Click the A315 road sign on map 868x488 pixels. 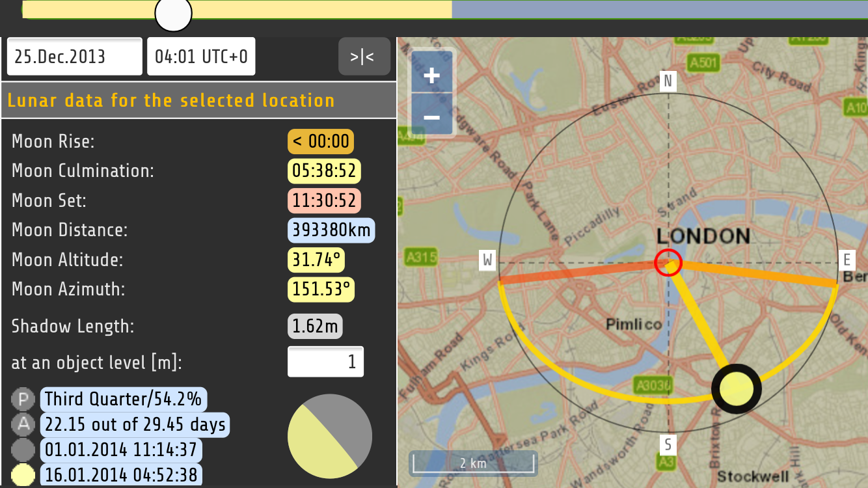420,256
